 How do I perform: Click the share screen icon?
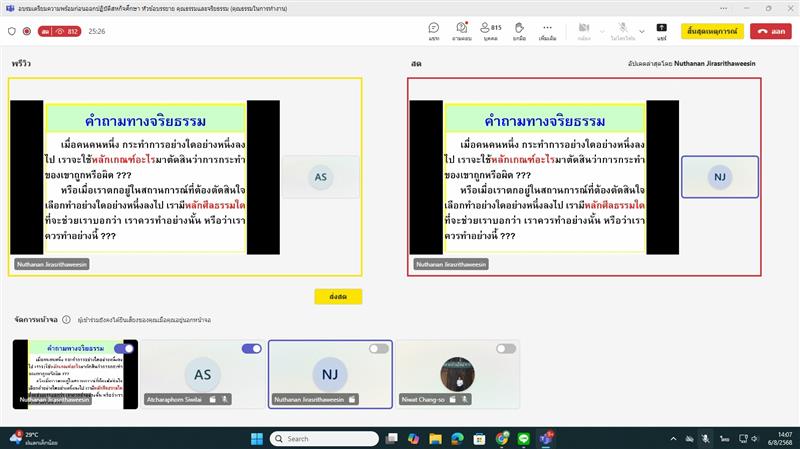pos(661,31)
